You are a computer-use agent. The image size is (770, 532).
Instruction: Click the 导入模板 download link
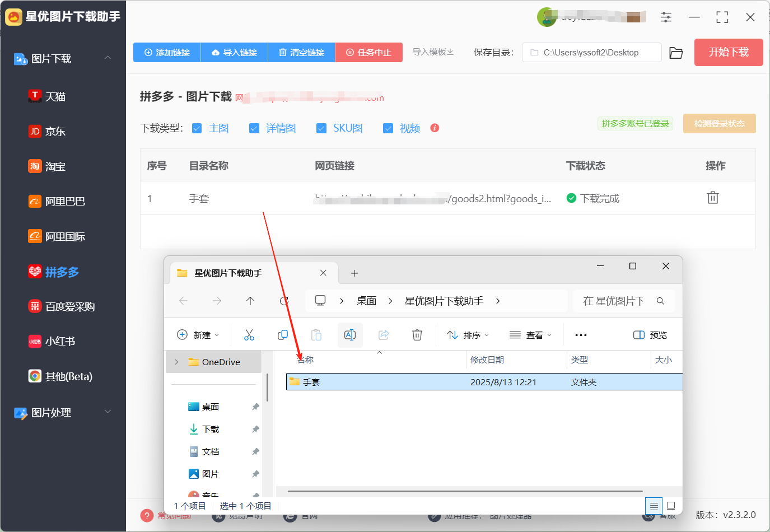click(433, 52)
